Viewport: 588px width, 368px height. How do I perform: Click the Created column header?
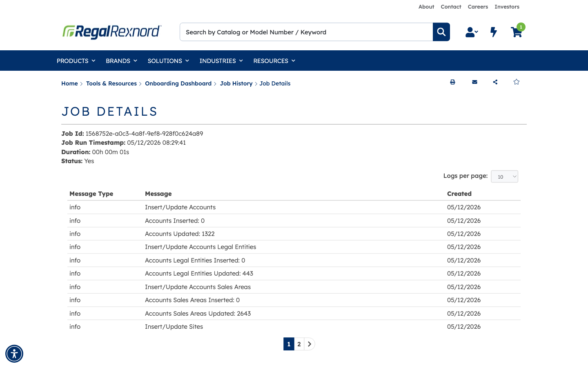click(x=459, y=194)
